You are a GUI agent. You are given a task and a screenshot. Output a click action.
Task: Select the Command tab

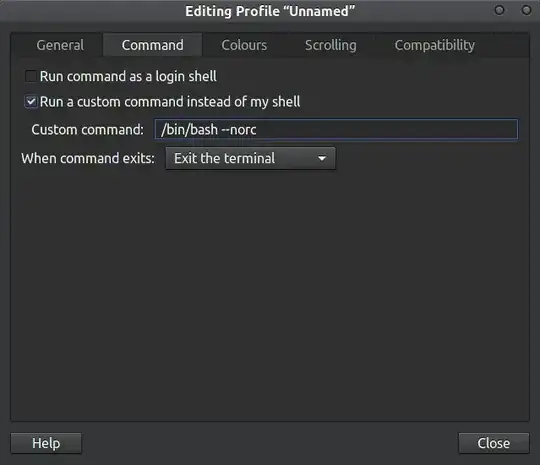[x=153, y=45]
